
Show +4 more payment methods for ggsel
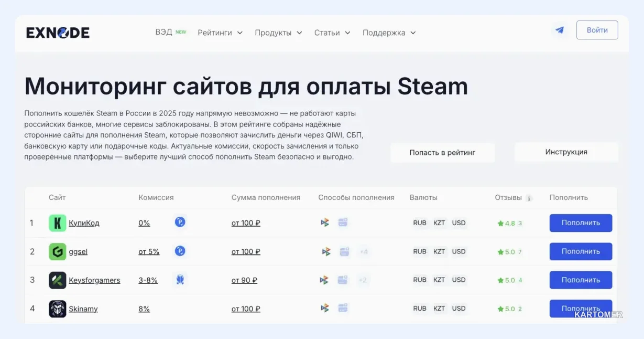click(x=363, y=252)
